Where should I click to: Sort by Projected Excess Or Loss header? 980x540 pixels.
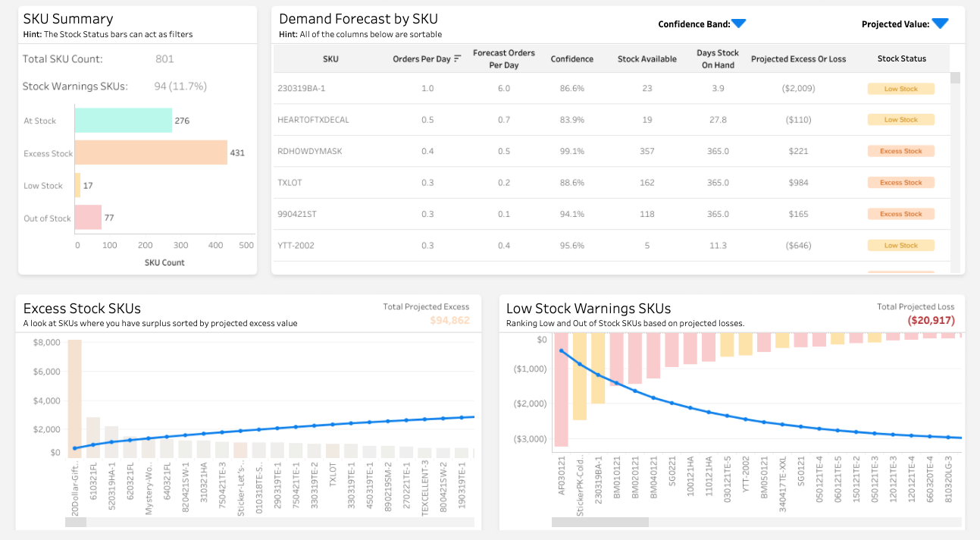(798, 58)
